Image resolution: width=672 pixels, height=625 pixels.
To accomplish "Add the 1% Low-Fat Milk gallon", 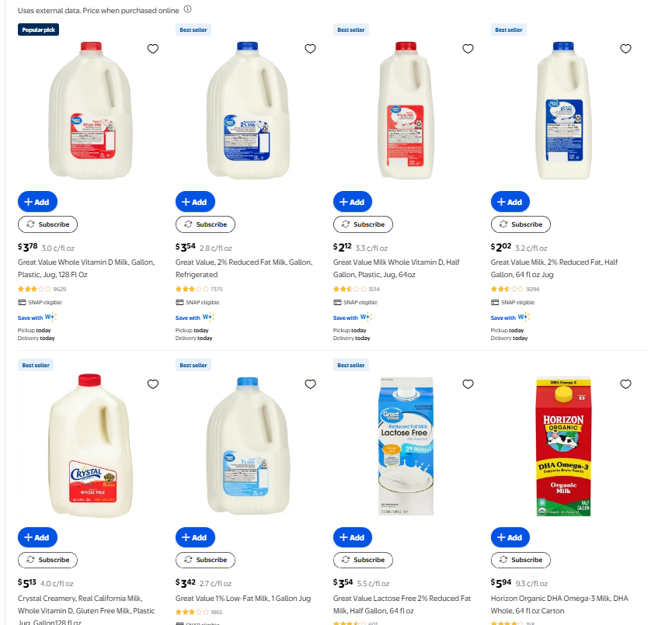I will pyautogui.click(x=195, y=537).
